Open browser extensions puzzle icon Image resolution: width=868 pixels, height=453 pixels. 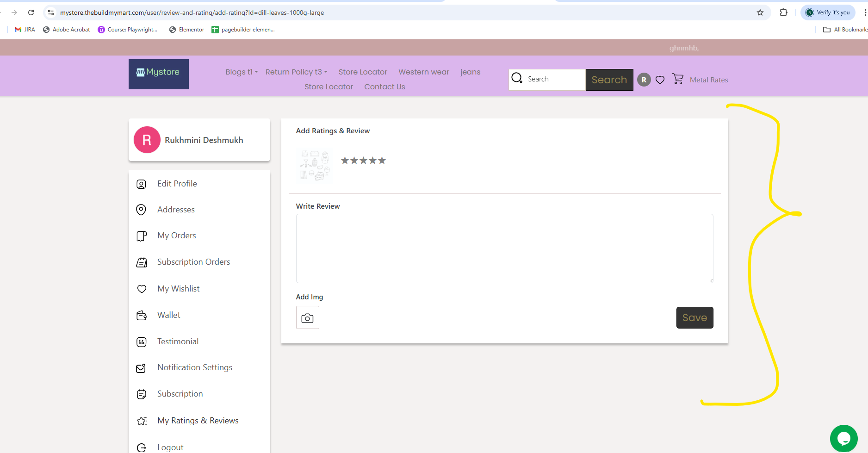(783, 12)
